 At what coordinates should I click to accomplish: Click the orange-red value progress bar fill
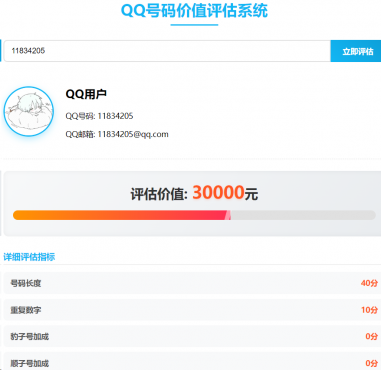[119, 215]
